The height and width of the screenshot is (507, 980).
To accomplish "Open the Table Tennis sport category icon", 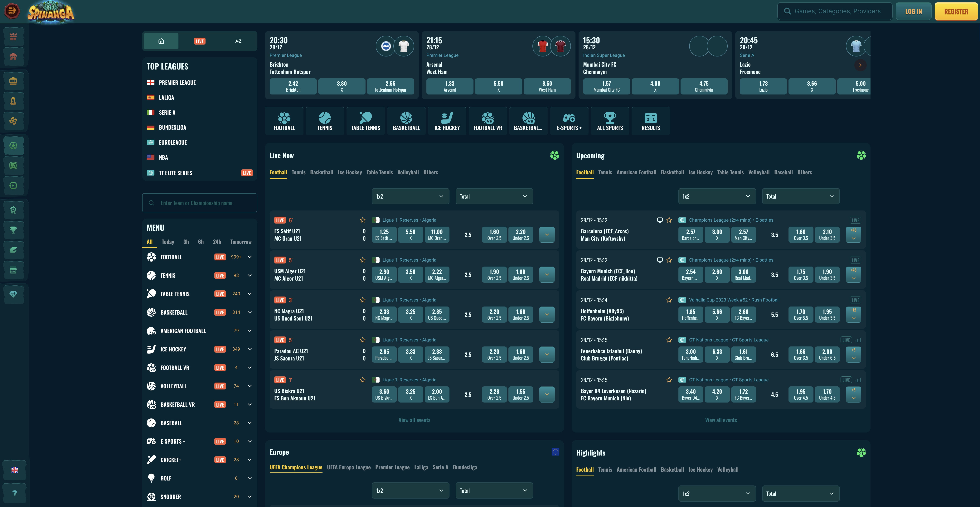I will 365,121.
